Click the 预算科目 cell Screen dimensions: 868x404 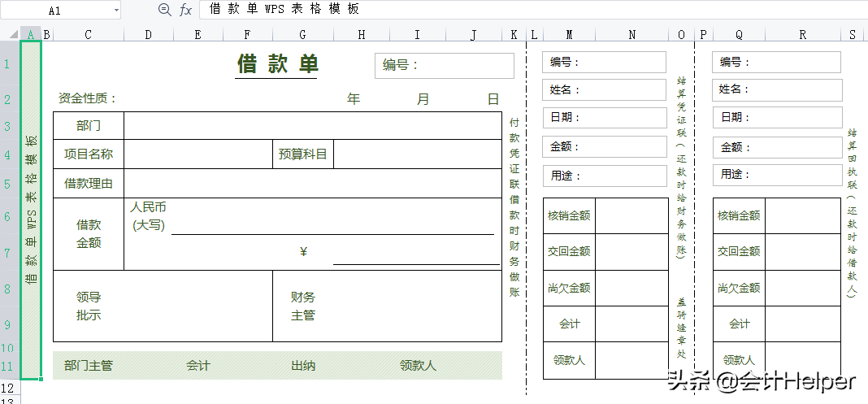click(x=303, y=154)
